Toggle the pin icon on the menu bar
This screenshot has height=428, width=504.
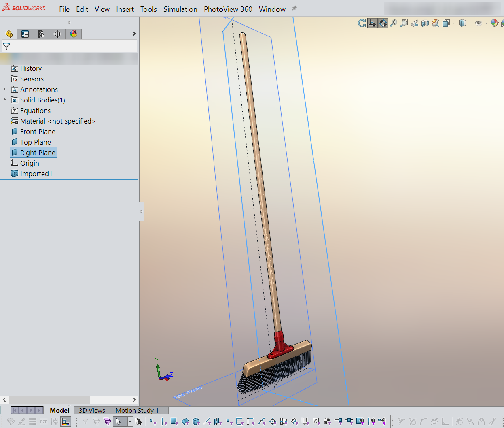[x=294, y=8]
